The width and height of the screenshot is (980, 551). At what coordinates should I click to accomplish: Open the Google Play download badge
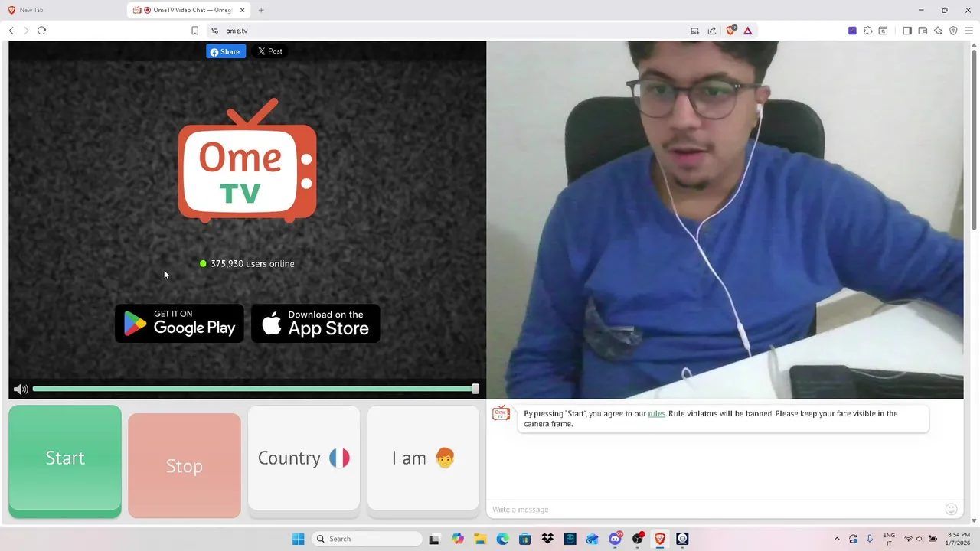pos(179,323)
